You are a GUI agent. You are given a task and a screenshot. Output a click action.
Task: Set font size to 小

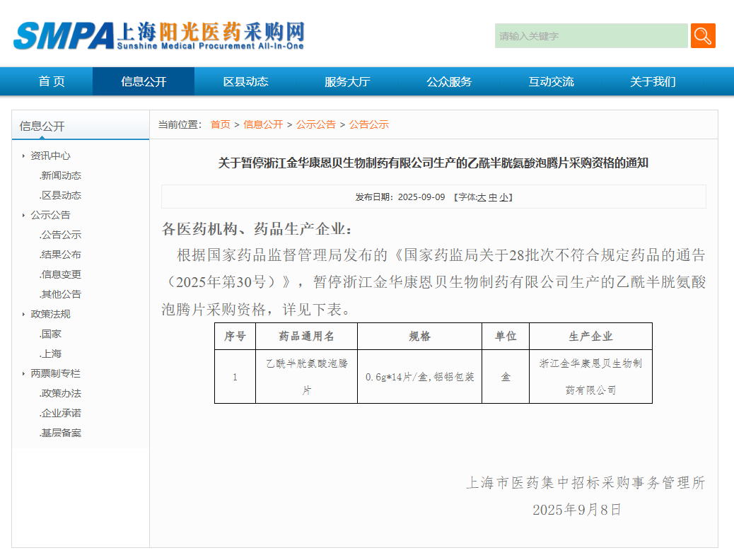[503, 197]
